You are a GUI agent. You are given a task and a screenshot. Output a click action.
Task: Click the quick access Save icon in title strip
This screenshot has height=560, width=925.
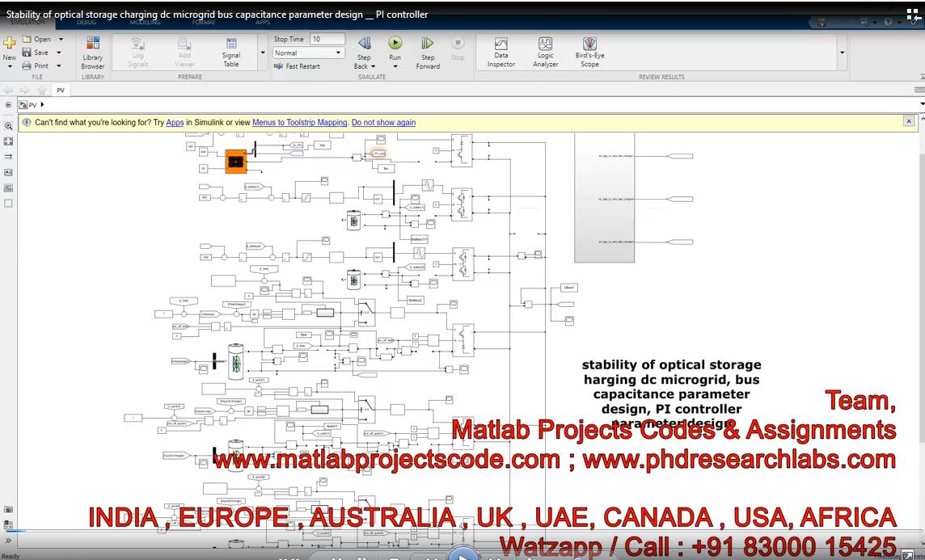pyautogui.click(x=822, y=23)
